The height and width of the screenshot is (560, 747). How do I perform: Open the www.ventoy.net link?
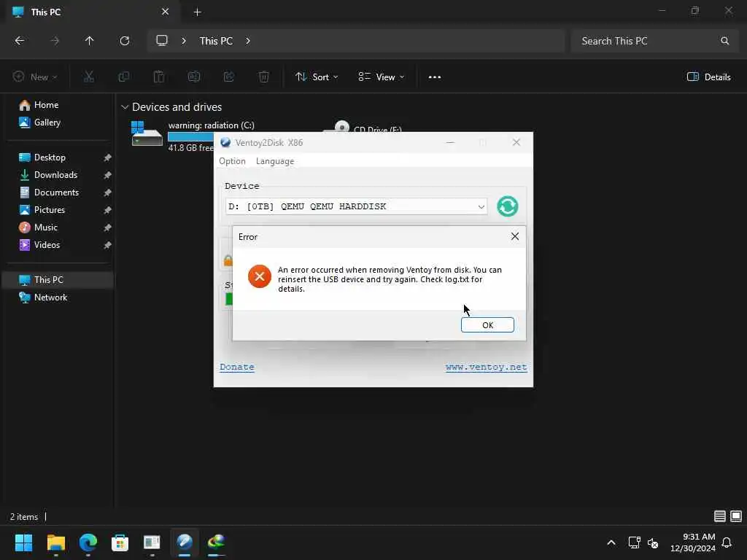tap(486, 367)
